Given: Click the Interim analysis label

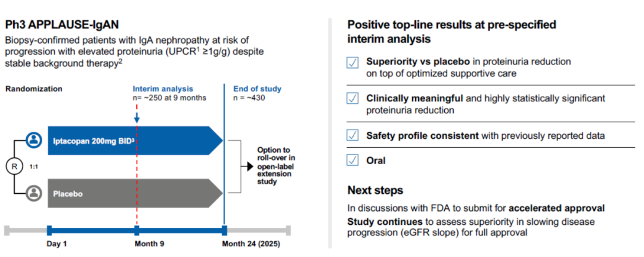Looking at the screenshot, I should point(163,89).
